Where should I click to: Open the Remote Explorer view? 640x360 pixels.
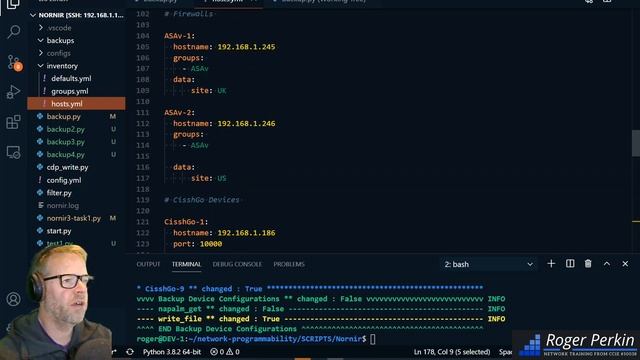(13, 152)
